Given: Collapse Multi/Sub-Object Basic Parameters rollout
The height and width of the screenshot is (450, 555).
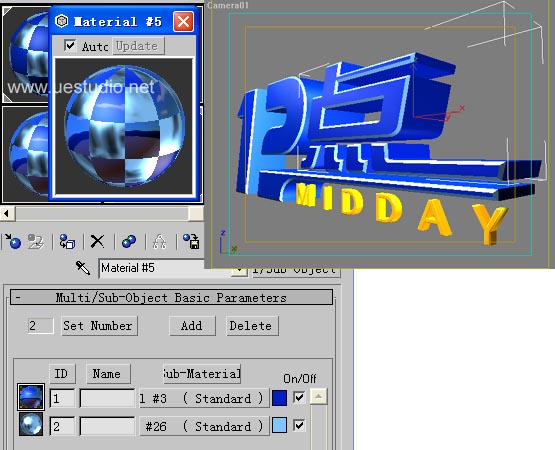Looking at the screenshot, I should pos(171,297).
